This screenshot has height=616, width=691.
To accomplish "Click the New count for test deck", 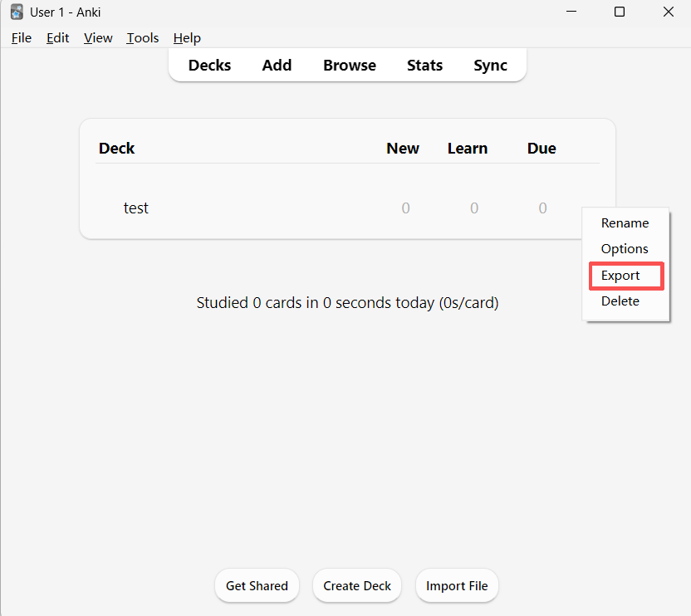I will 405,208.
